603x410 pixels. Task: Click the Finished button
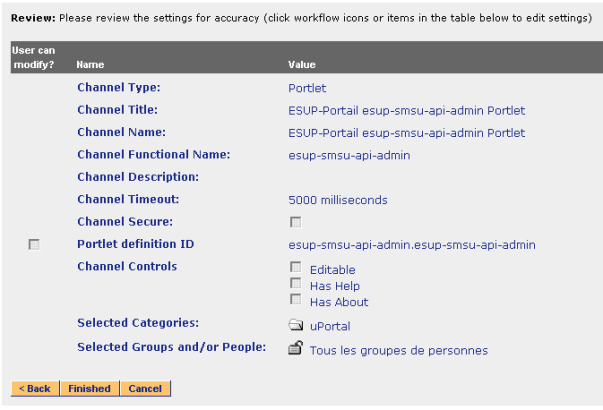coord(89,388)
